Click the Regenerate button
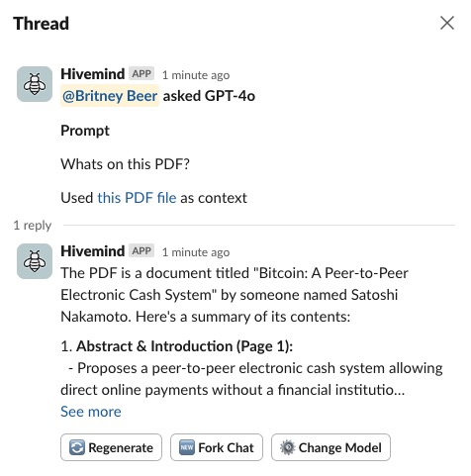471x476 pixels. coord(111,447)
